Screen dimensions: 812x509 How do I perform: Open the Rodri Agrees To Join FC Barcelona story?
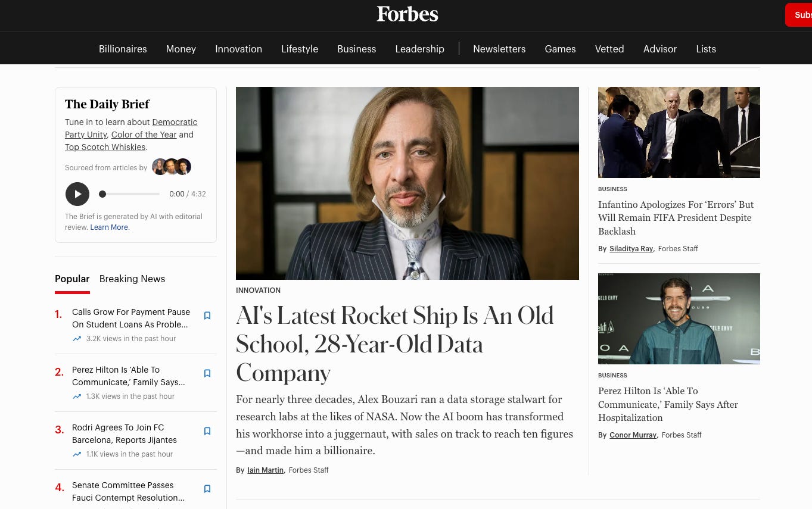click(x=125, y=433)
